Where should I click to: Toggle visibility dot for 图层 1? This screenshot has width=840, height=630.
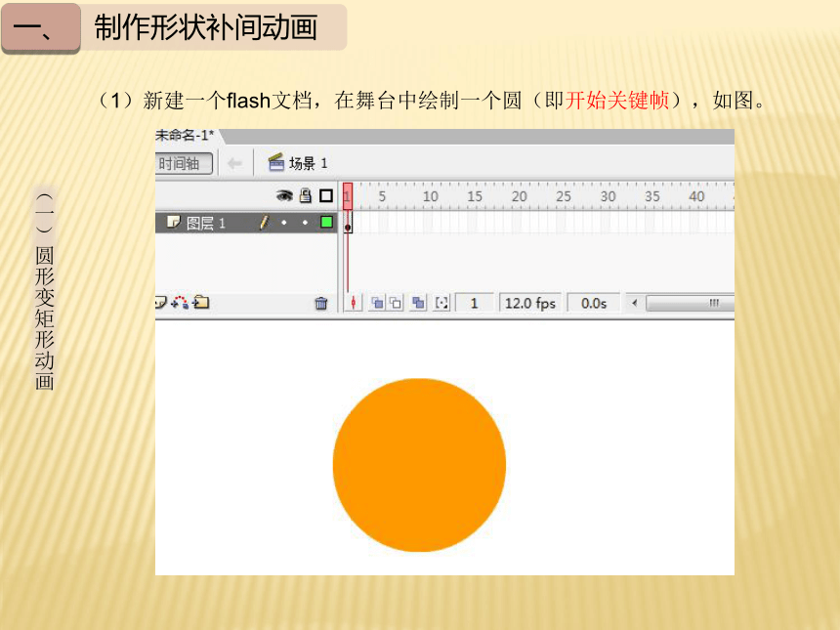[284, 223]
